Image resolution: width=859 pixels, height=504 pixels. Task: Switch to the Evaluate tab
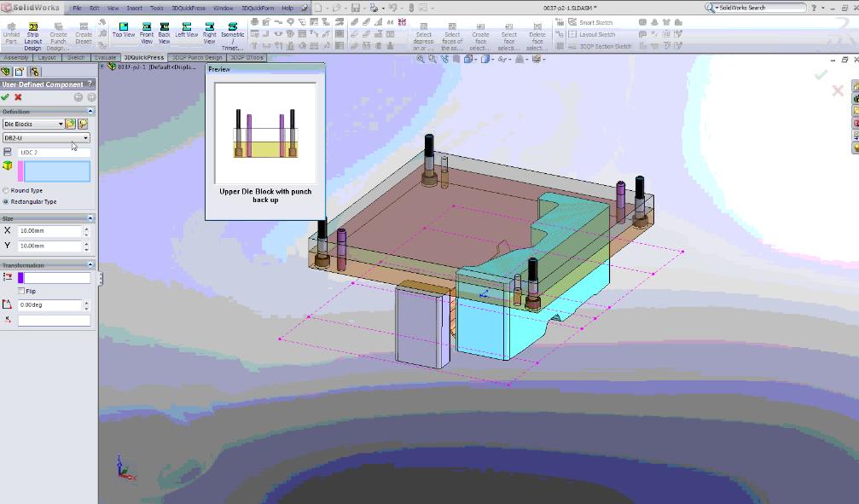click(105, 57)
